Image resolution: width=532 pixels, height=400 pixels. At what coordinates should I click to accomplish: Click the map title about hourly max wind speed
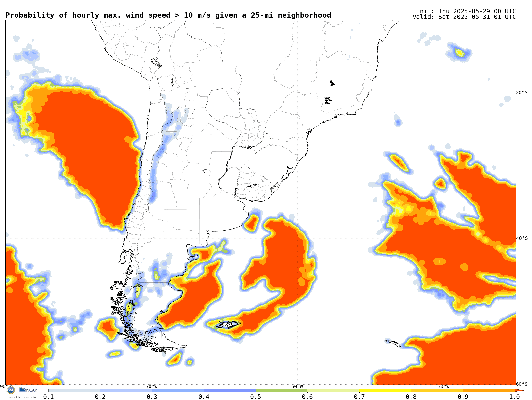pyautogui.click(x=168, y=15)
